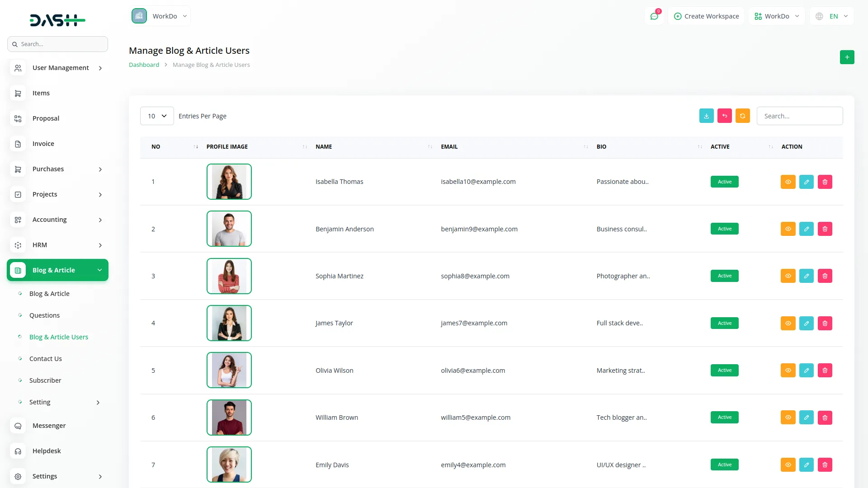868x488 pixels.
Task: Click the Create Workspace button
Action: [706, 16]
